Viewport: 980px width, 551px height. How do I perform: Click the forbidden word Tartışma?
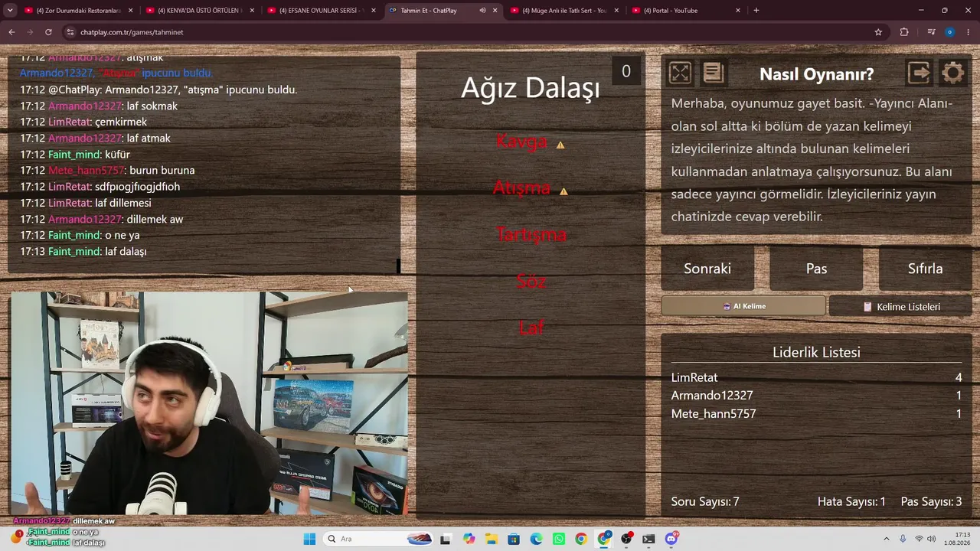(531, 235)
